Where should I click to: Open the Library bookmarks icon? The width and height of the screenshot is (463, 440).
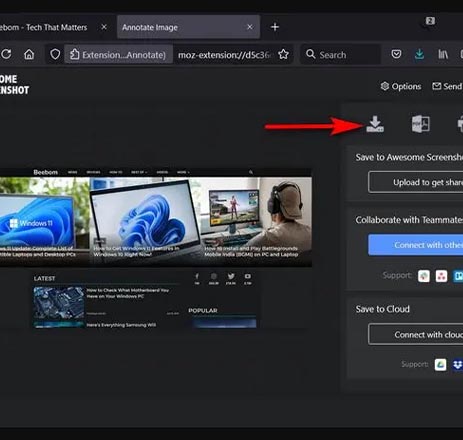443,54
